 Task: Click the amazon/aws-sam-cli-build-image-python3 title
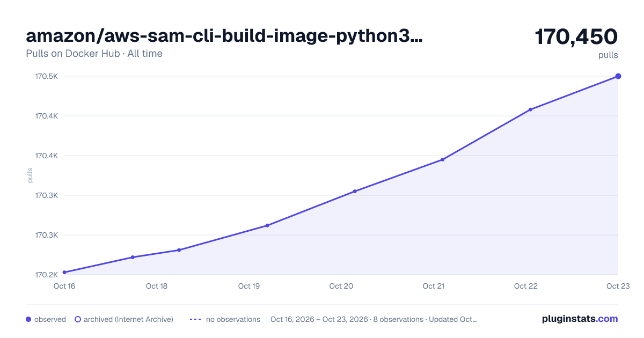[224, 36]
